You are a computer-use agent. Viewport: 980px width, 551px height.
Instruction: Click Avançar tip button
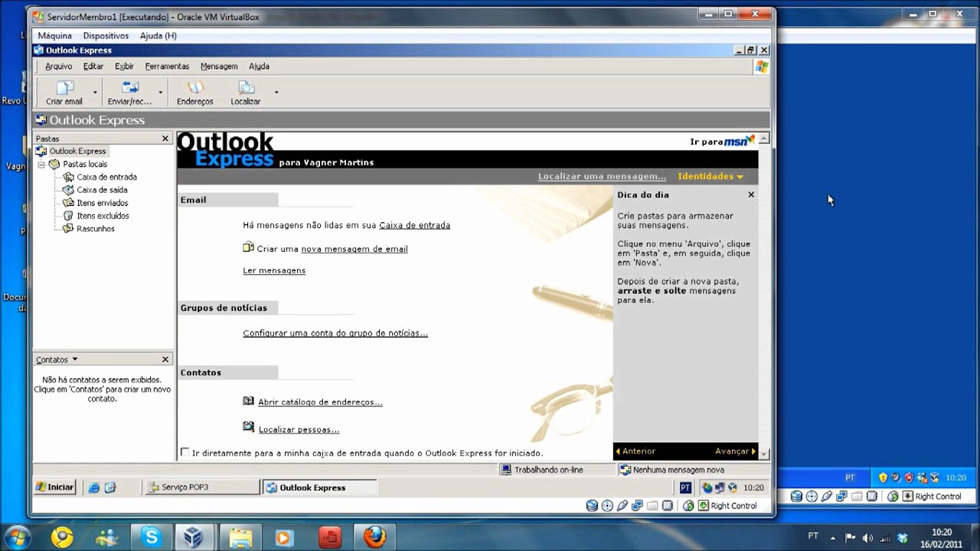point(736,452)
